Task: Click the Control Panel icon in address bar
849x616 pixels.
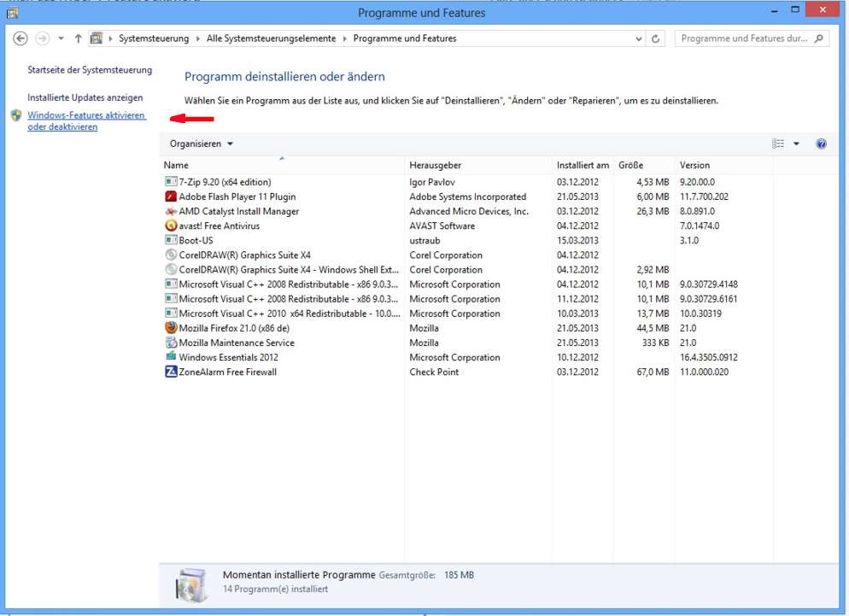Action: pyautogui.click(x=97, y=38)
